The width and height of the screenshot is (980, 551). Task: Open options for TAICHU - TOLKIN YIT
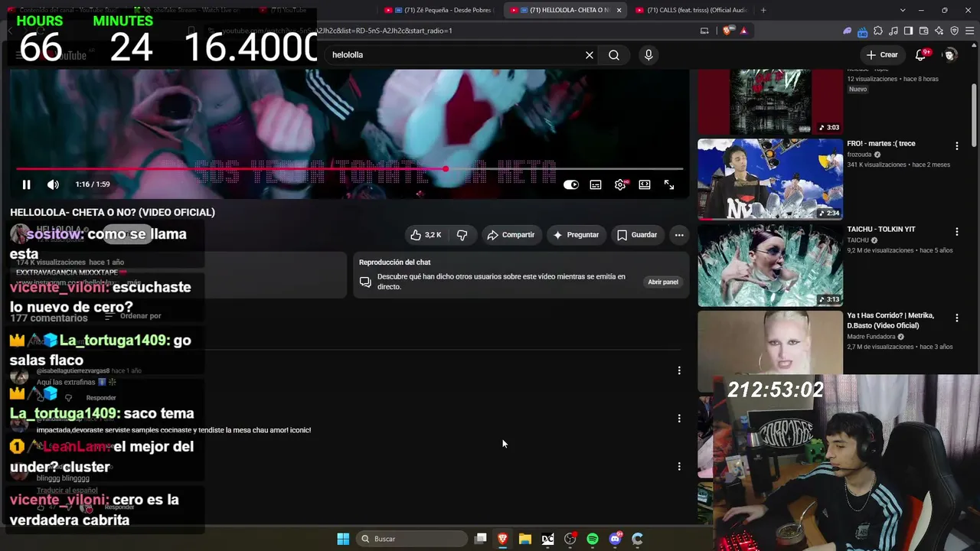956,231
